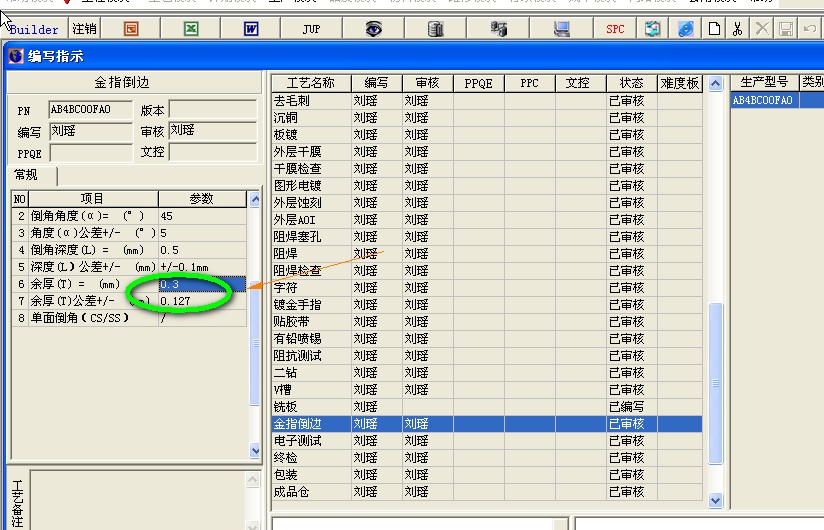
Task: Click the JUP toolbar button
Action: [x=312, y=29]
